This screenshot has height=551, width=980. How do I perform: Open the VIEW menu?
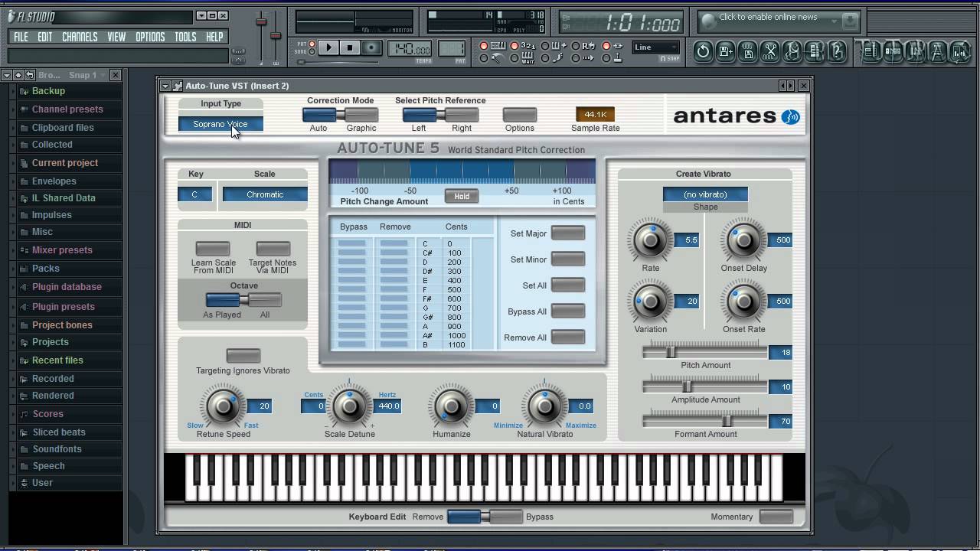pyautogui.click(x=116, y=37)
